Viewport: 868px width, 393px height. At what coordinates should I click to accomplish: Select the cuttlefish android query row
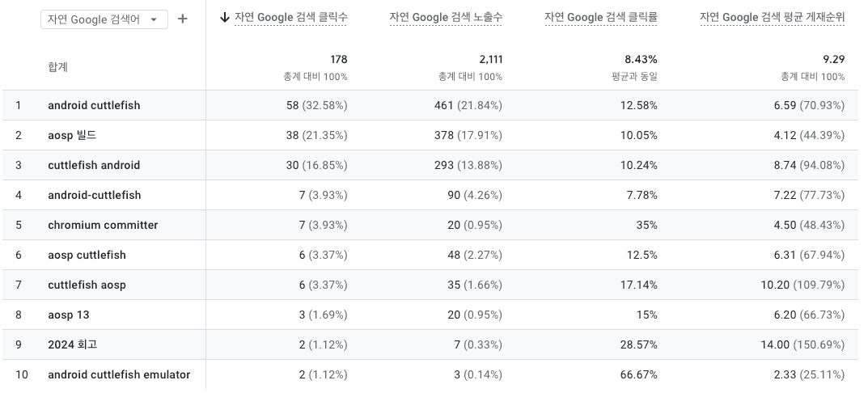point(94,165)
